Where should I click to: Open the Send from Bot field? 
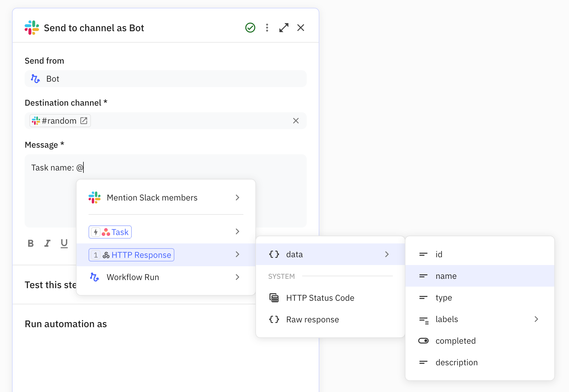coord(166,79)
